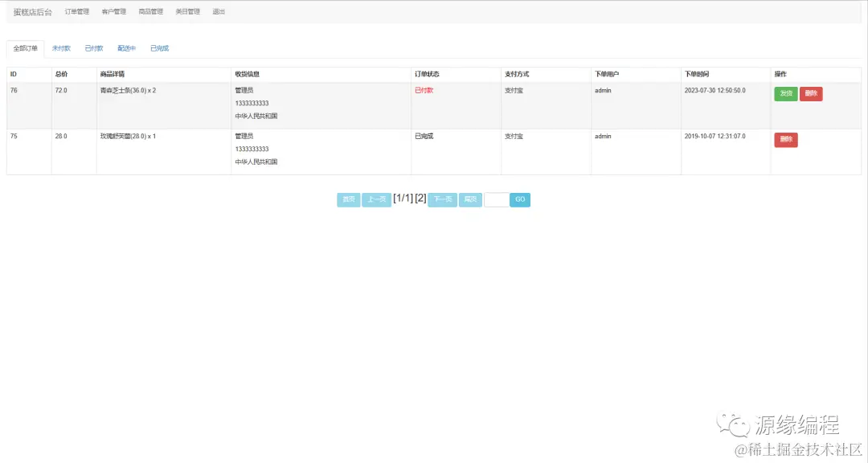This screenshot has width=868, height=463.
Task: Go to first page 首页 button
Action: [349, 199]
